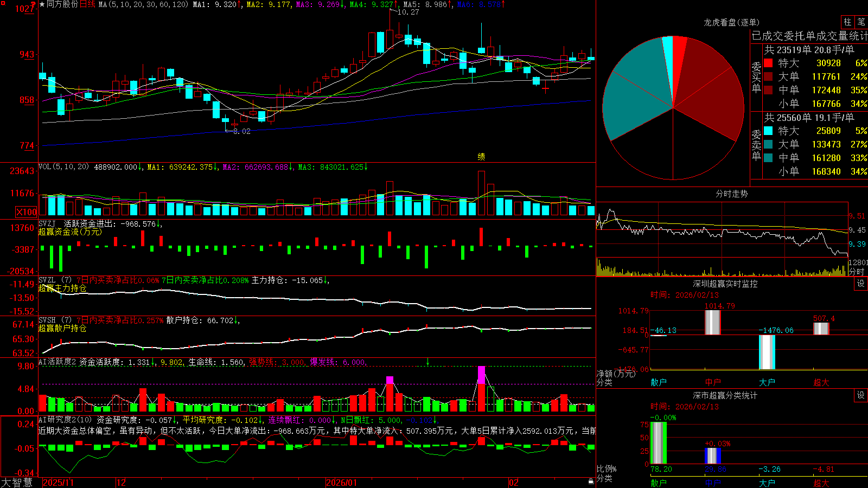The height and width of the screenshot is (488, 868).
Task: Switch 龙虎看盘 to 笔 per-trade view
Action: tap(861, 22)
